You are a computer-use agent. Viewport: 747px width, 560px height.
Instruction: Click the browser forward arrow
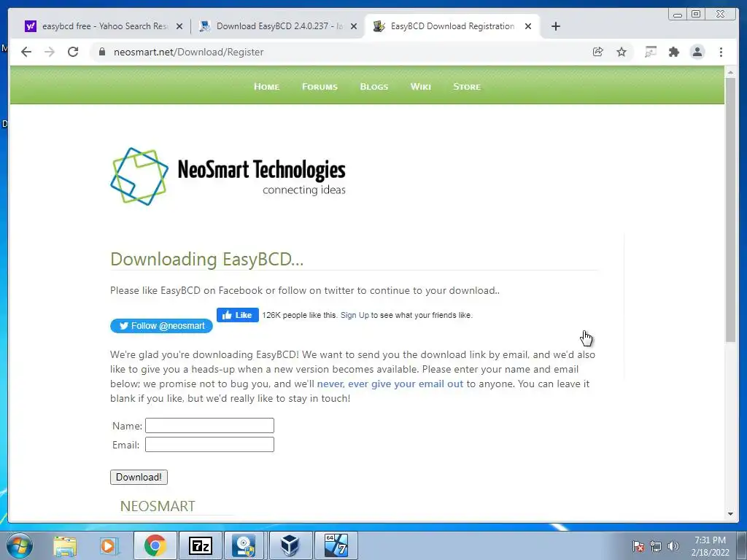(x=50, y=52)
